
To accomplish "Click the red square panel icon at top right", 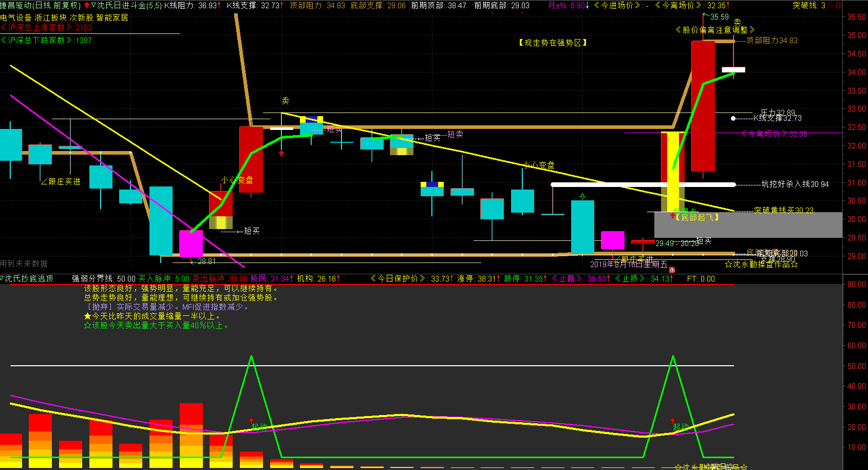I will pos(839,5).
